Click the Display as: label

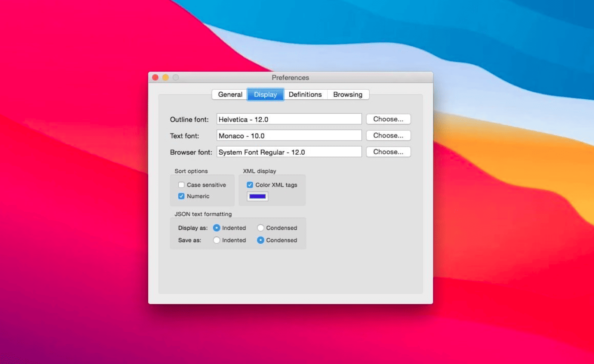[193, 228]
